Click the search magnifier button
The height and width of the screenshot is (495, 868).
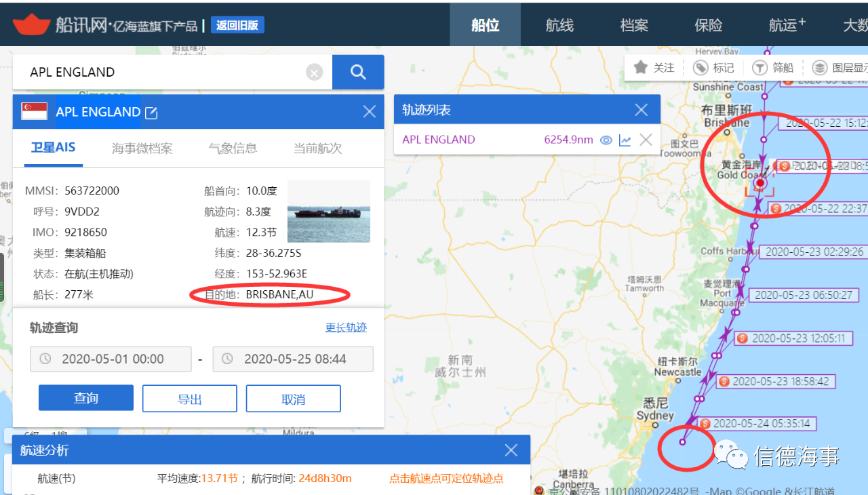coord(358,72)
